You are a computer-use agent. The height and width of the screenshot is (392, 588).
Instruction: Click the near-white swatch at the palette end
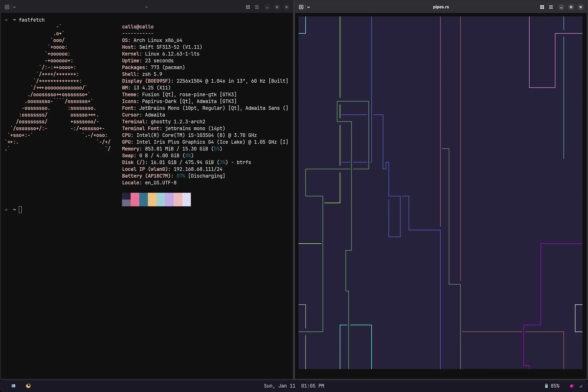[x=186, y=200]
